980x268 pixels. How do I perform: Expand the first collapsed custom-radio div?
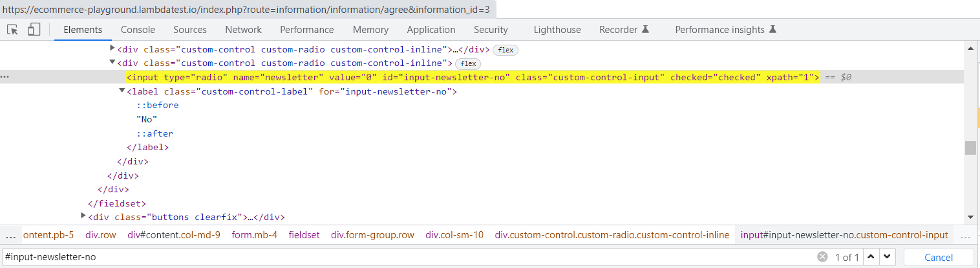[112, 49]
